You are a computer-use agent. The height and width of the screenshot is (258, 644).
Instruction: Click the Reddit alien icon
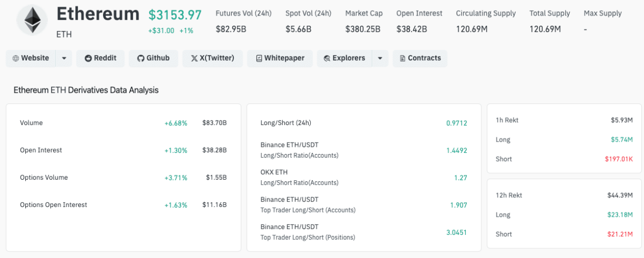tap(88, 58)
